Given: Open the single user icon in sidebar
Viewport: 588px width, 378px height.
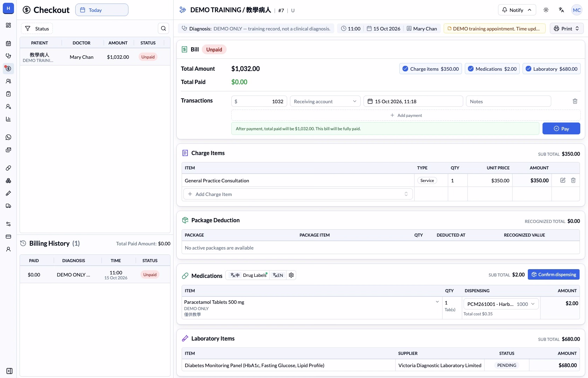Looking at the screenshot, I should 8,249.
